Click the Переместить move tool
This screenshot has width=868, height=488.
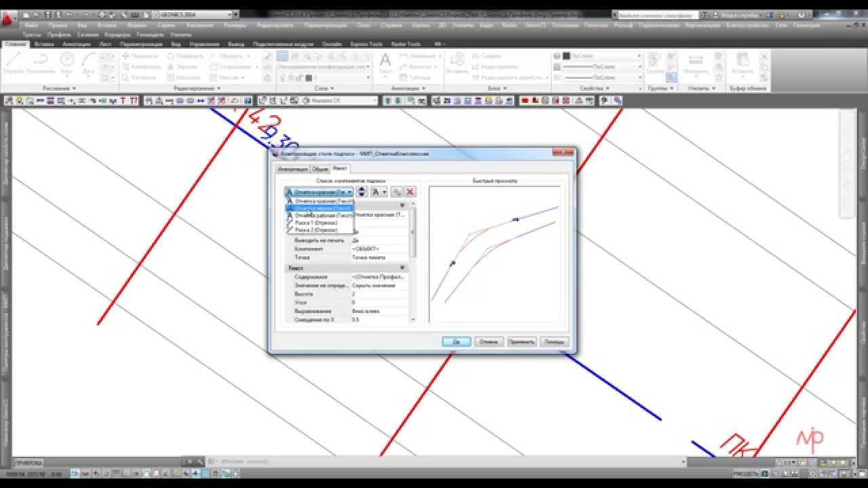(x=141, y=57)
